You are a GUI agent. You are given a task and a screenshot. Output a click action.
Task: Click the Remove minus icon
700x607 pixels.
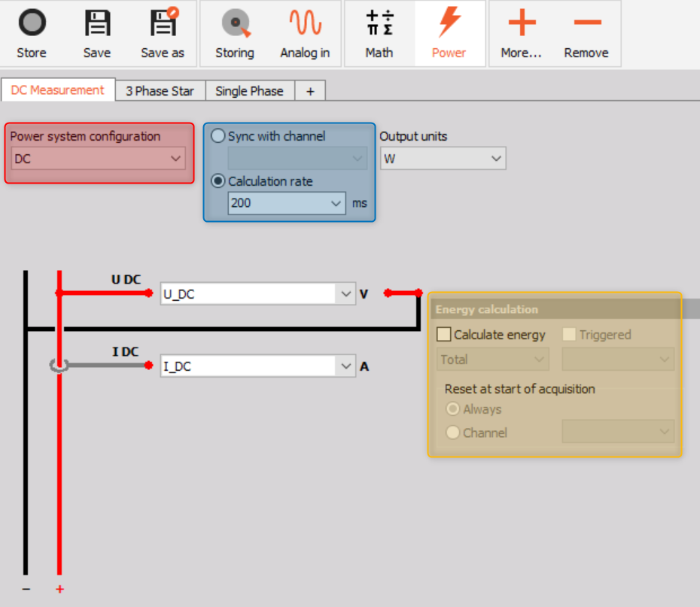click(x=587, y=23)
